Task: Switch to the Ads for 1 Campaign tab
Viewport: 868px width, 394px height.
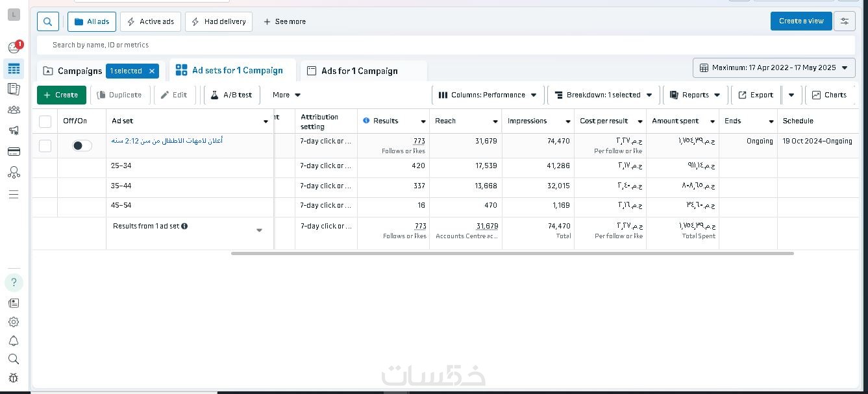Action: click(364, 71)
